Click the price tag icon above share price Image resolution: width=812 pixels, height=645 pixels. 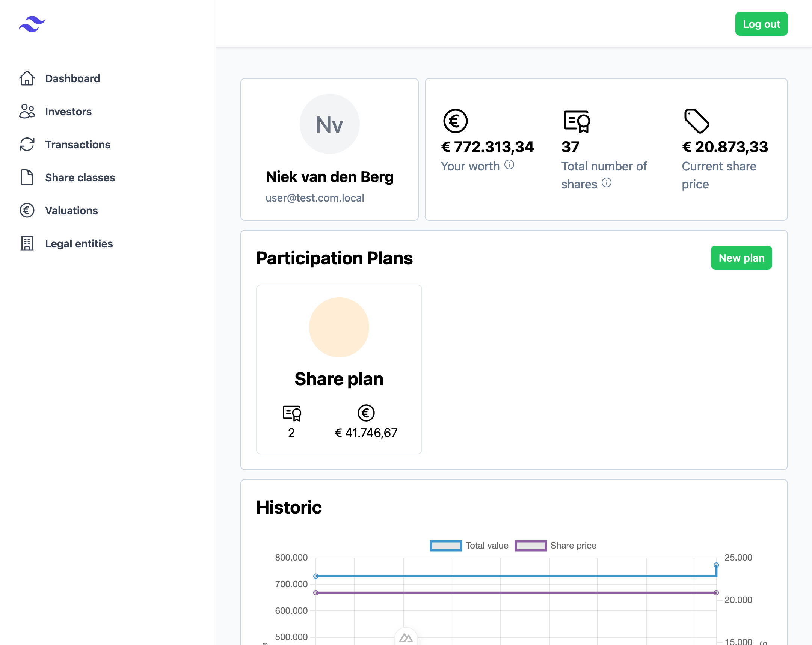pyautogui.click(x=696, y=121)
